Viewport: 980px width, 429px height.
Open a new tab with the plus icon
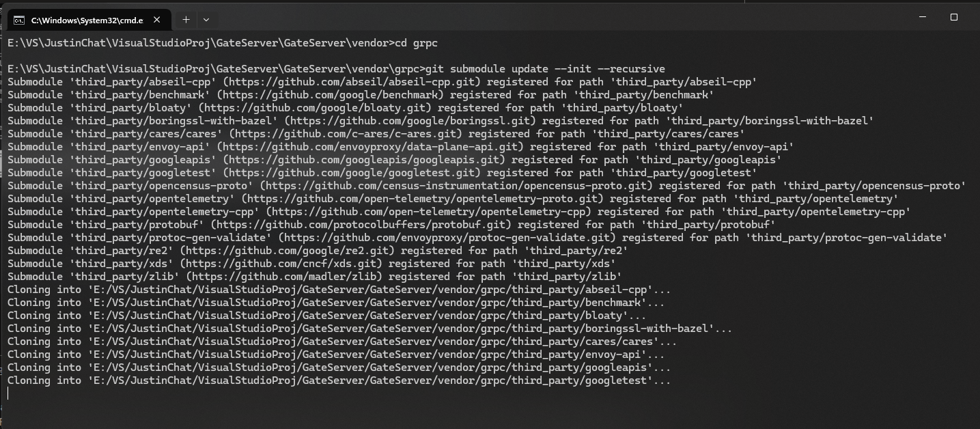click(x=185, y=19)
